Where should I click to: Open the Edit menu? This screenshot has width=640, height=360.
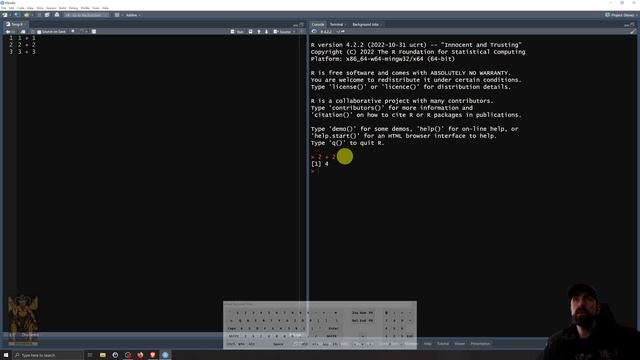coord(11,8)
